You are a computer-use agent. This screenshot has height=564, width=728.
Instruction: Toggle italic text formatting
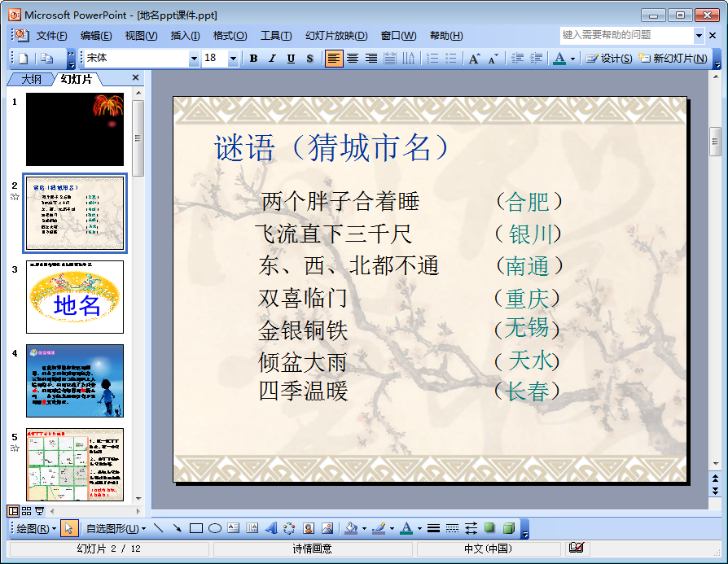pos(271,59)
